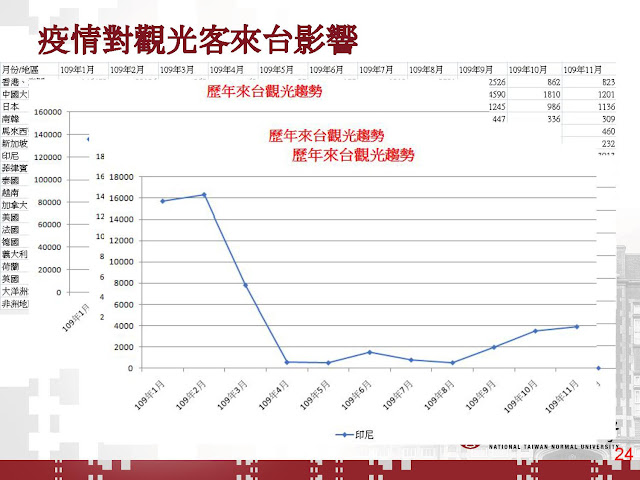
Task: Click the 100000 y-axis label of back chart
Action: pyautogui.click(x=48, y=180)
